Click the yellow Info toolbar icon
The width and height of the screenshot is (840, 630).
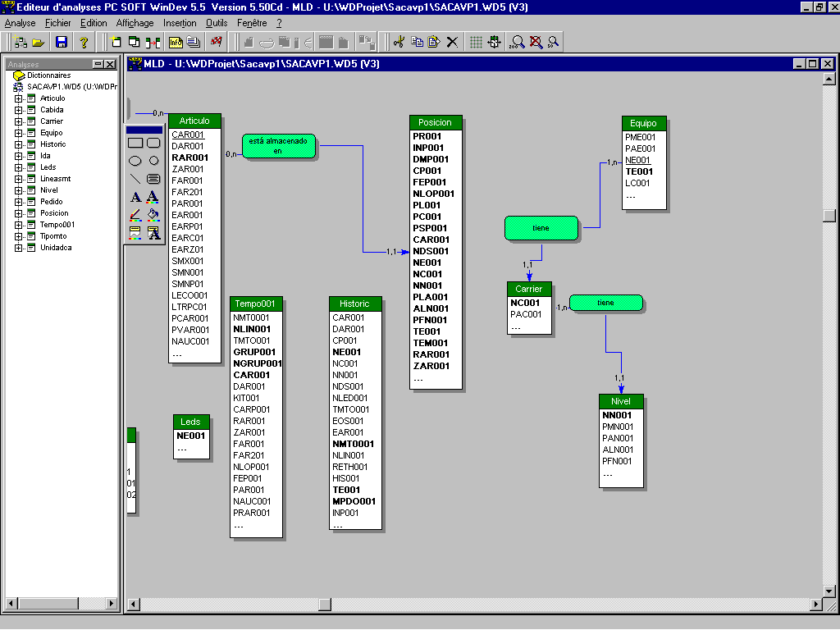176,42
